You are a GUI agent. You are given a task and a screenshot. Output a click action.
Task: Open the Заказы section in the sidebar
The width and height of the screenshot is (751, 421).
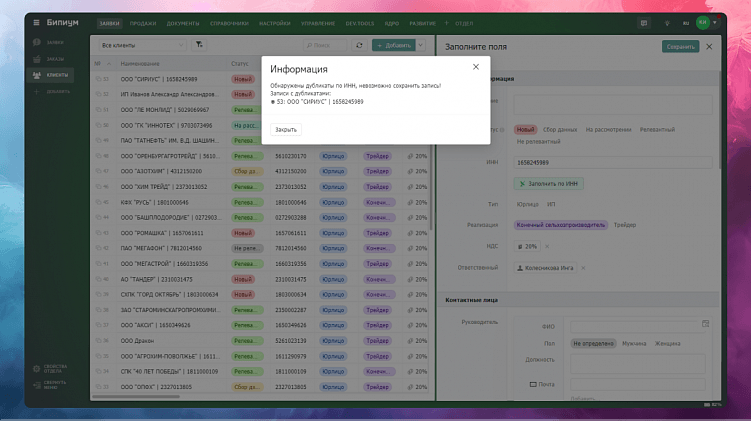tap(51, 59)
